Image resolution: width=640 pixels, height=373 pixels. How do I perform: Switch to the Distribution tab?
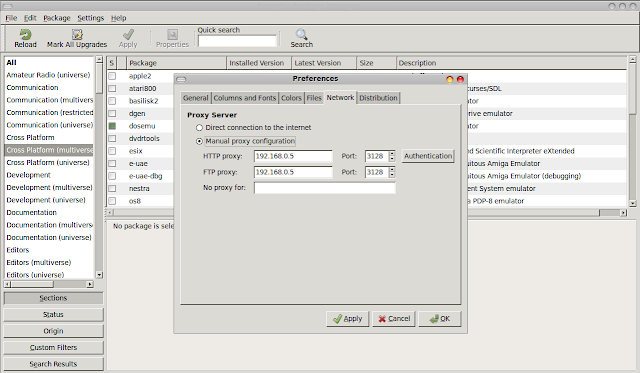point(378,98)
